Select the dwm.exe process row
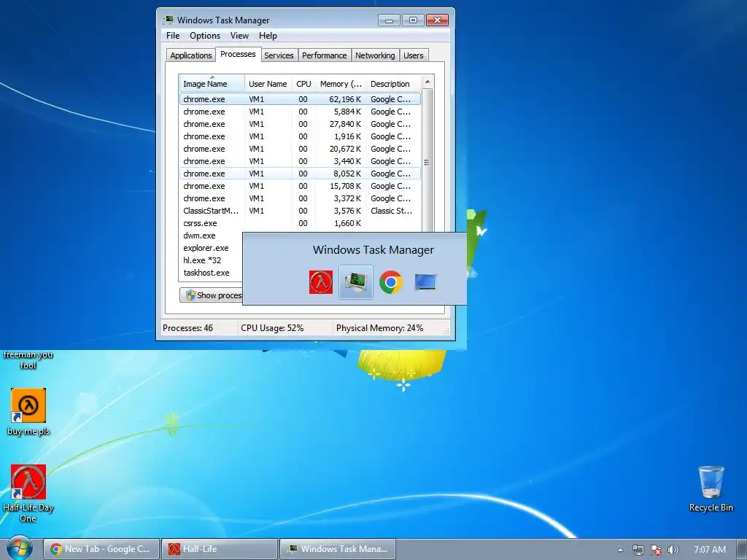747x560 pixels. click(x=211, y=236)
